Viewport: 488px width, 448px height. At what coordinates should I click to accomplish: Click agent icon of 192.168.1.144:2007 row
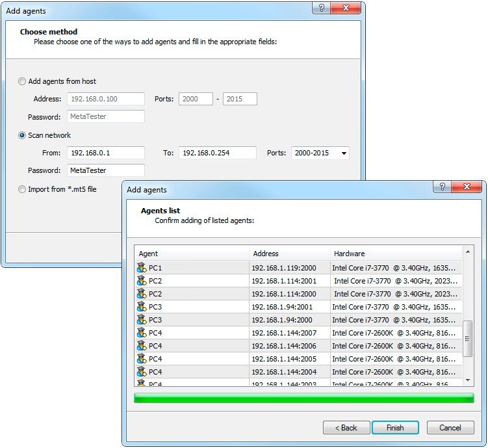[142, 333]
